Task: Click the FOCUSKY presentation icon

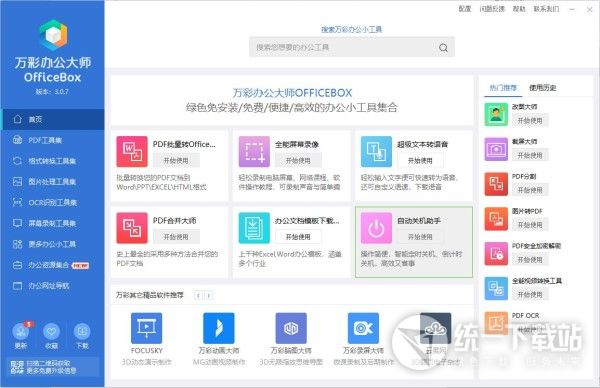Action: click(x=146, y=328)
